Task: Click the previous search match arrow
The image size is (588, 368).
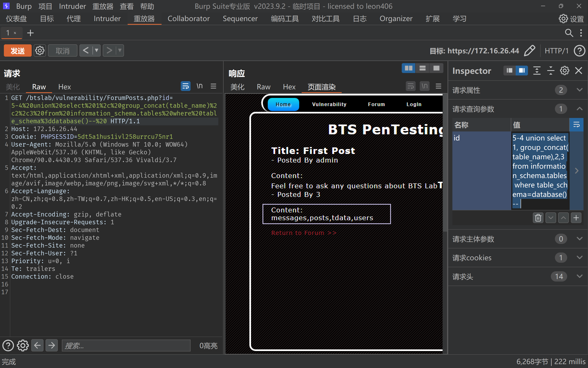Action: (x=37, y=345)
